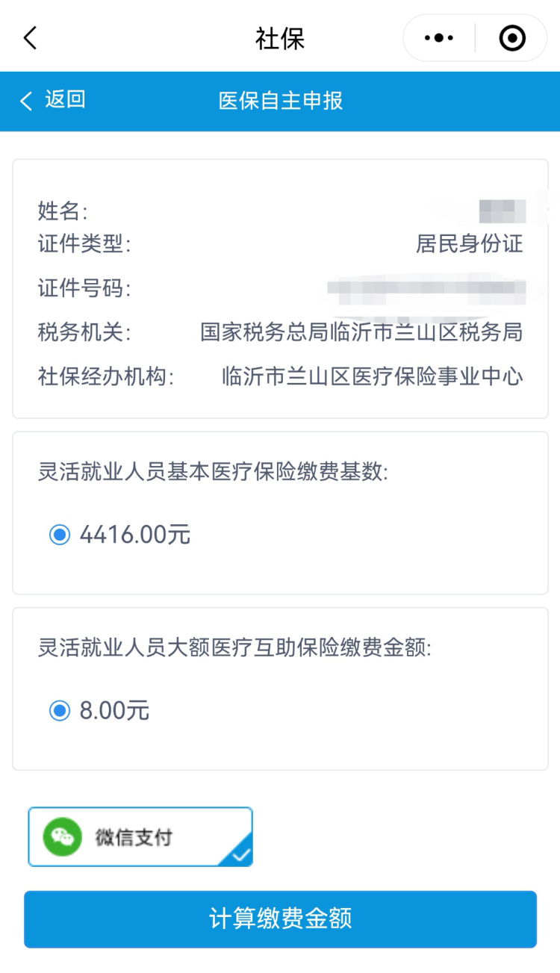Screen dimensions: 560x973
Task: Click the 居民身份证 document type value
Action: [x=469, y=243]
